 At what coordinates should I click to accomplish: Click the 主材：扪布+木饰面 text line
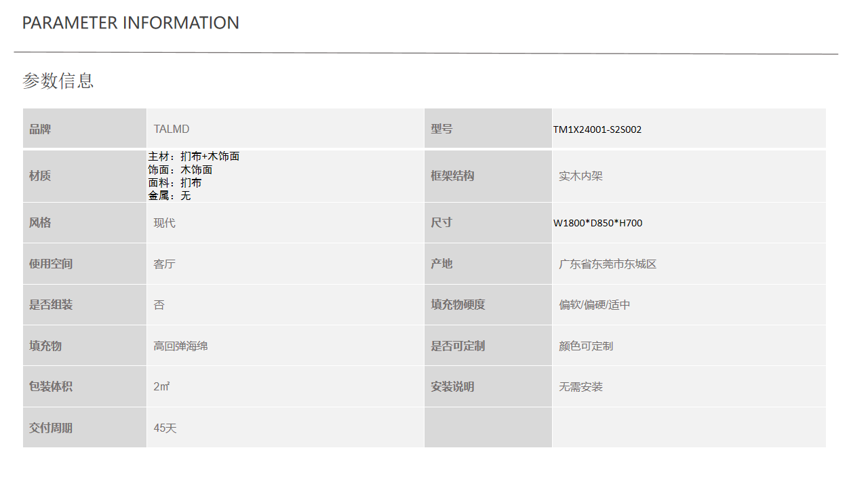[x=194, y=157]
